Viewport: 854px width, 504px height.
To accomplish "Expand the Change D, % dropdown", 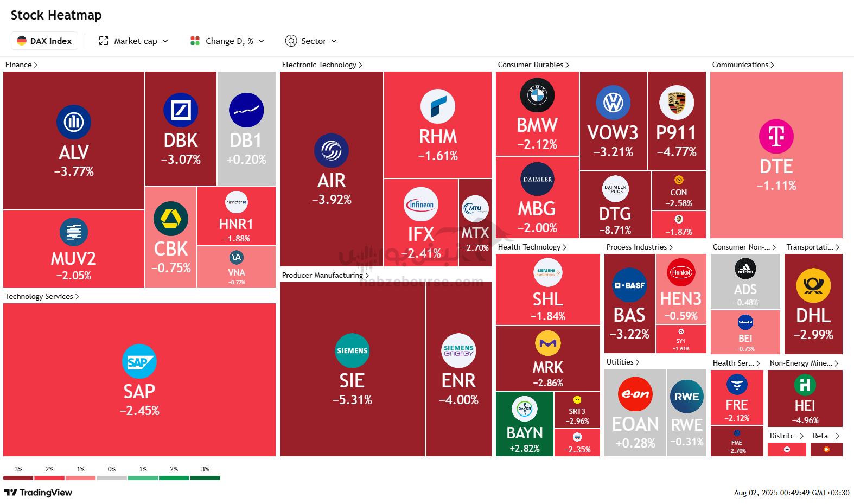I will point(227,41).
